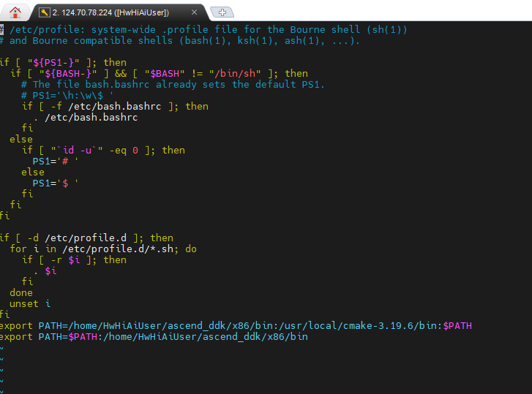Click the commented line PS1='\h:\w\$ '
532x394 pixels.
(67, 95)
